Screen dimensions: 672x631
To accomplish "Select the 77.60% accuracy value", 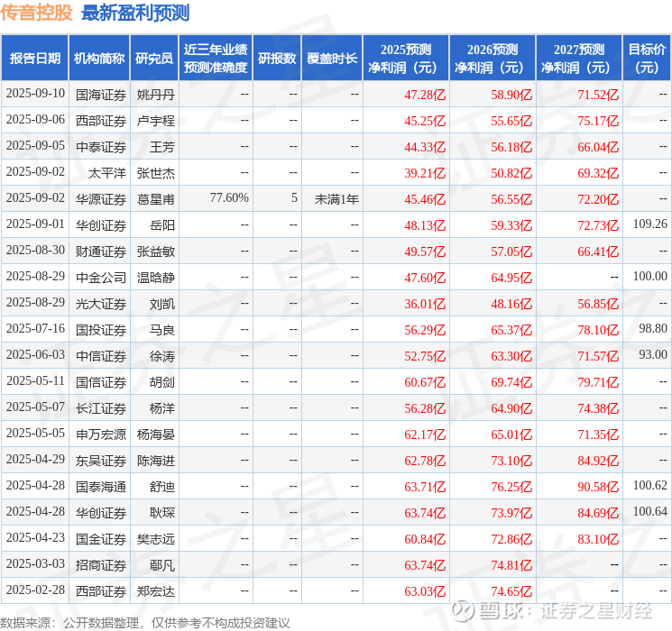I will (229, 198).
